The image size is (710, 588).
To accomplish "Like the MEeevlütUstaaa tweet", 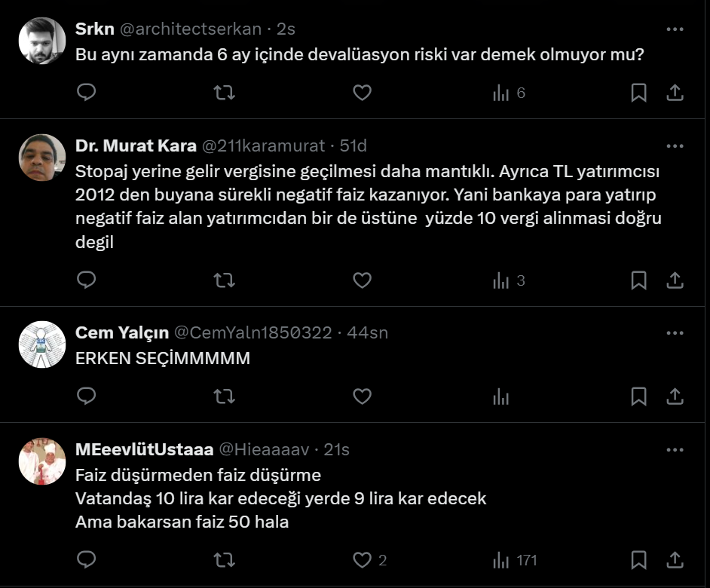I will [x=363, y=560].
